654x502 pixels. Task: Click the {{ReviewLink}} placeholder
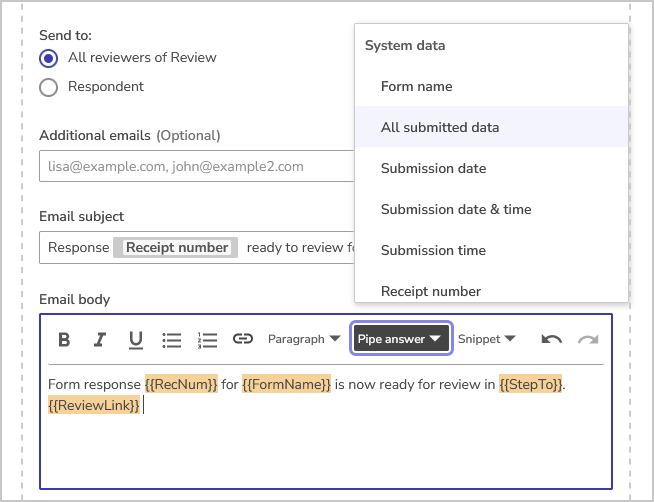[x=94, y=405]
